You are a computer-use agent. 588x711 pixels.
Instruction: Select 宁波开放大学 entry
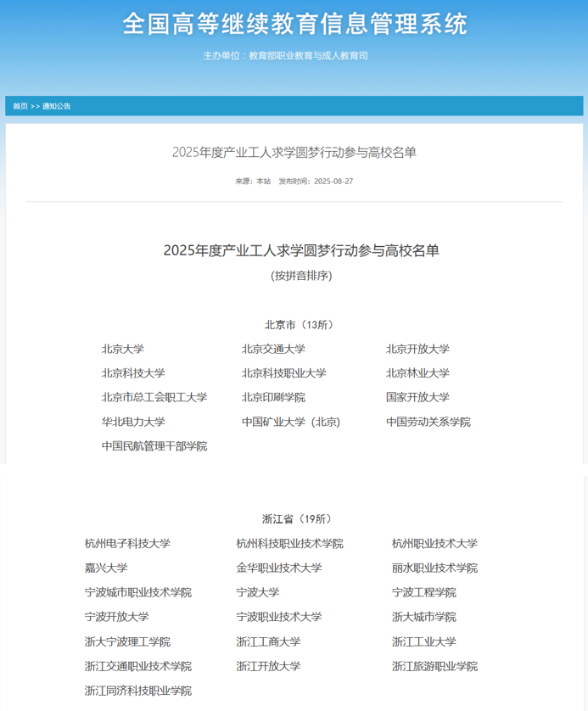[x=116, y=617]
